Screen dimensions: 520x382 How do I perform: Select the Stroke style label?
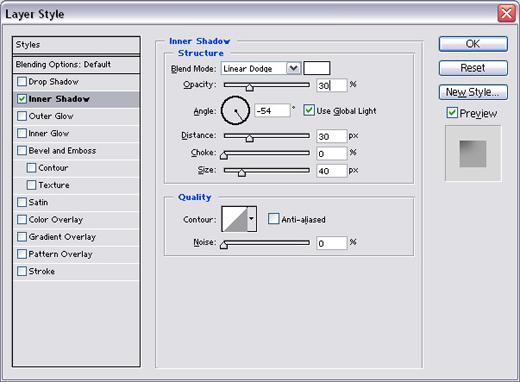click(42, 271)
